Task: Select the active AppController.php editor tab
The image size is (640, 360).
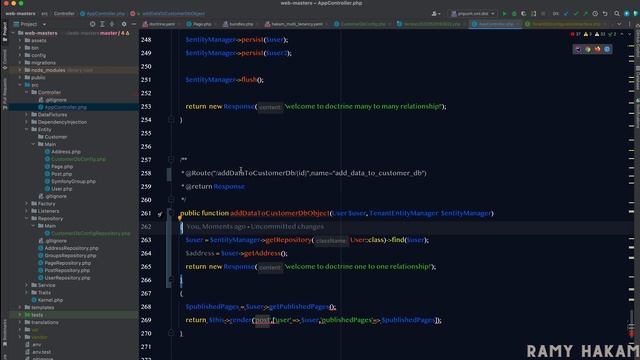Action: pos(495,24)
